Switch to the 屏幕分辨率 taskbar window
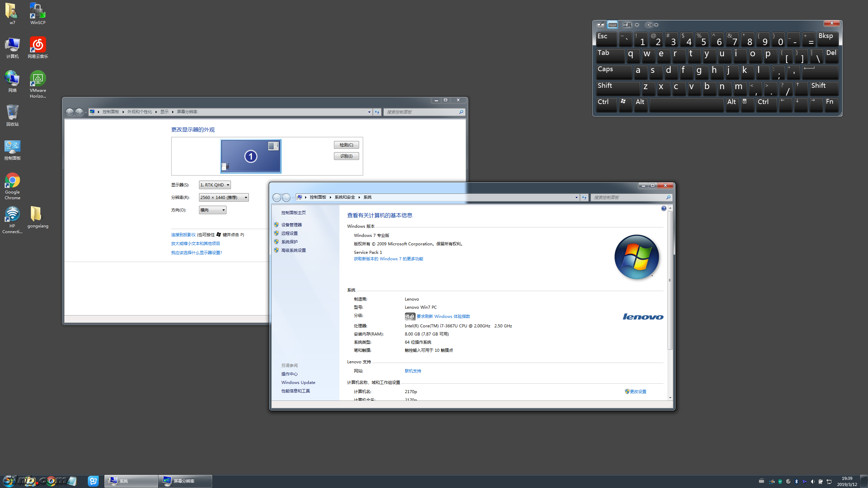 pos(185,481)
